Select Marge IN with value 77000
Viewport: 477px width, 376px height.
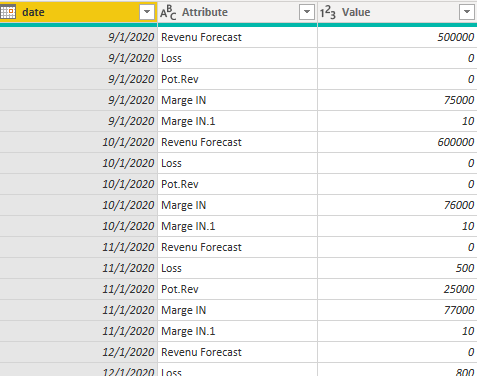[x=184, y=310]
